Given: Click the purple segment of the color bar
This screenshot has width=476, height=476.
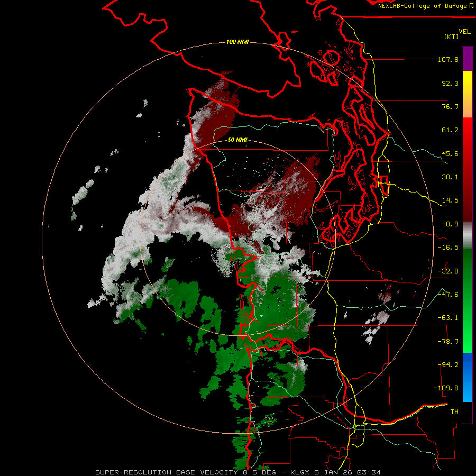Looking at the screenshot, I should (467, 59).
